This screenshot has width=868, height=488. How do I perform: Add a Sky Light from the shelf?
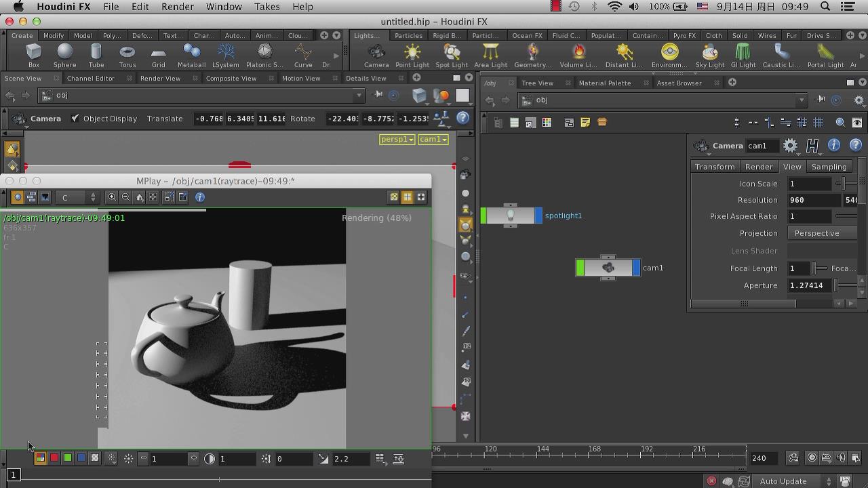[710, 55]
